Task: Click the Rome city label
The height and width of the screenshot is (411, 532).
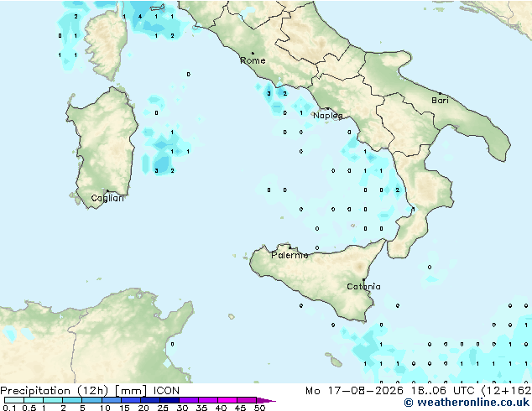Action: tap(253, 60)
